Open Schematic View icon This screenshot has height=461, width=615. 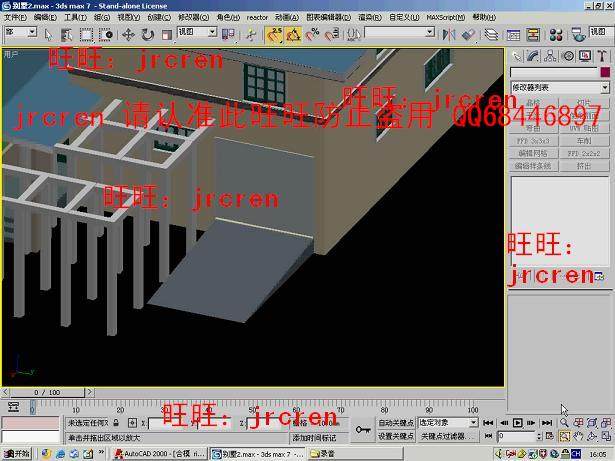pyautogui.click(x=533, y=35)
